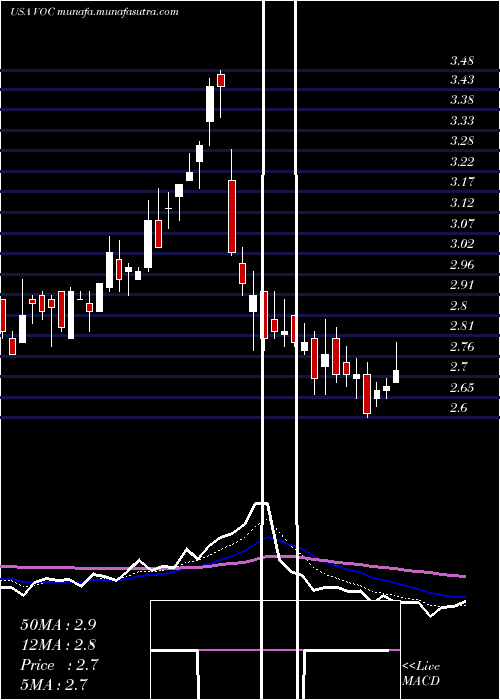Click the 3.12 price axis label
The image size is (500, 700).
(x=462, y=203)
